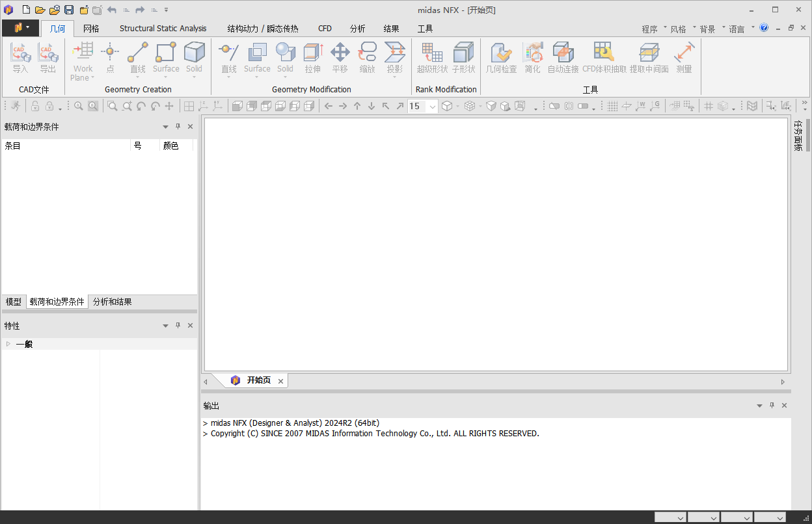Switch to the 工具 (Tools) ribbon tab

(425, 29)
